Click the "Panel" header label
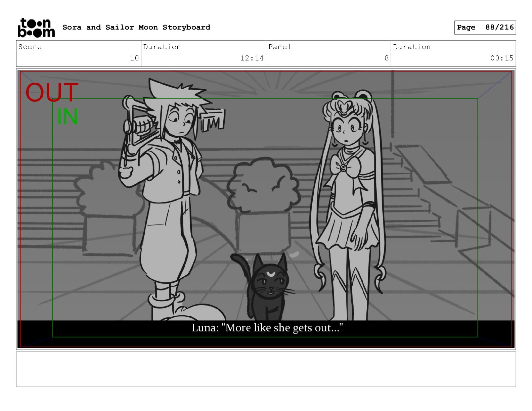Viewport: 532px width, 411px height. click(x=280, y=47)
